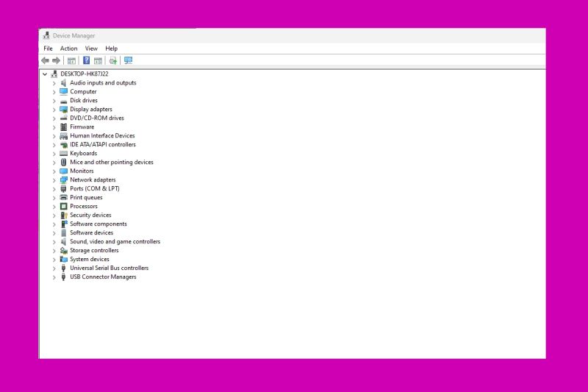Viewport: 588px width, 392px height.
Task: Select the Network adapters label
Action: coord(93,179)
